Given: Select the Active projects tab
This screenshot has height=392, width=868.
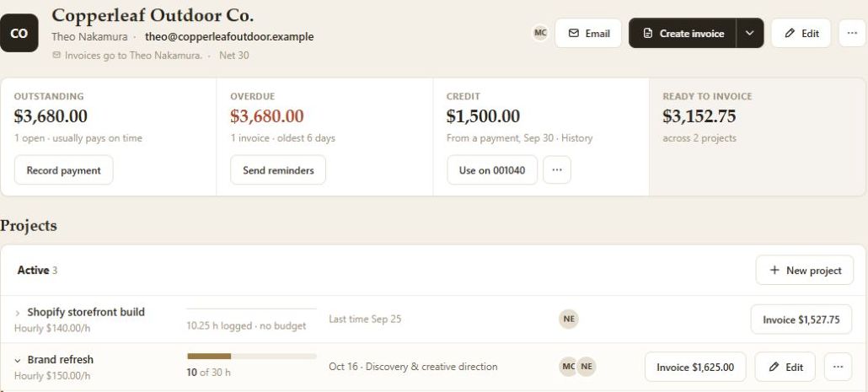Looking at the screenshot, I should pyautogui.click(x=37, y=271).
